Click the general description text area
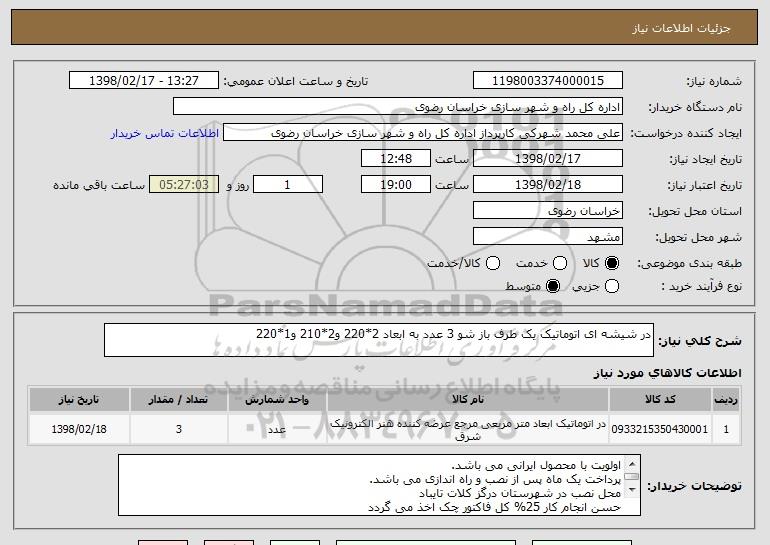 [379, 340]
